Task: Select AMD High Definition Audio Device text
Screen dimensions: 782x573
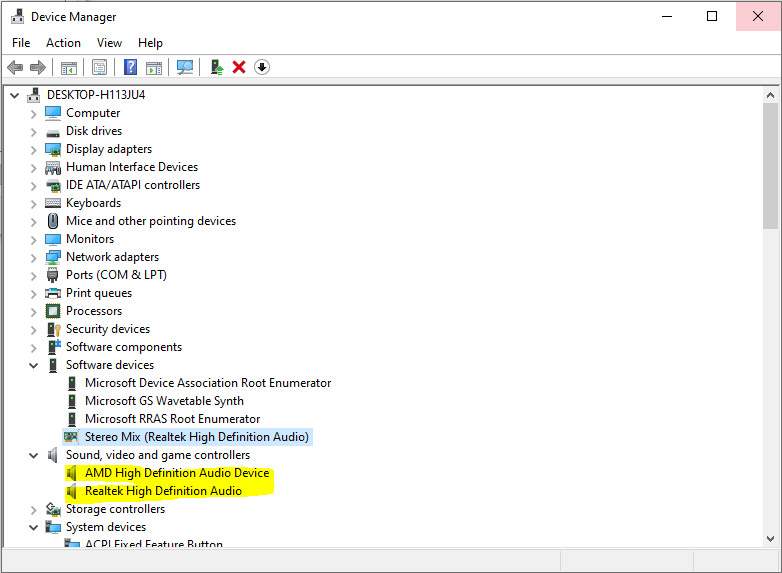Action: [x=177, y=473]
